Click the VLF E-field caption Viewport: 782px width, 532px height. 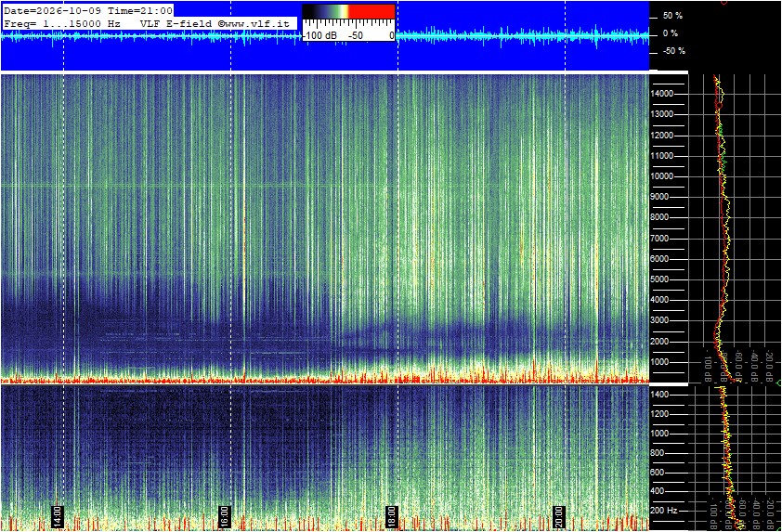click(x=177, y=23)
